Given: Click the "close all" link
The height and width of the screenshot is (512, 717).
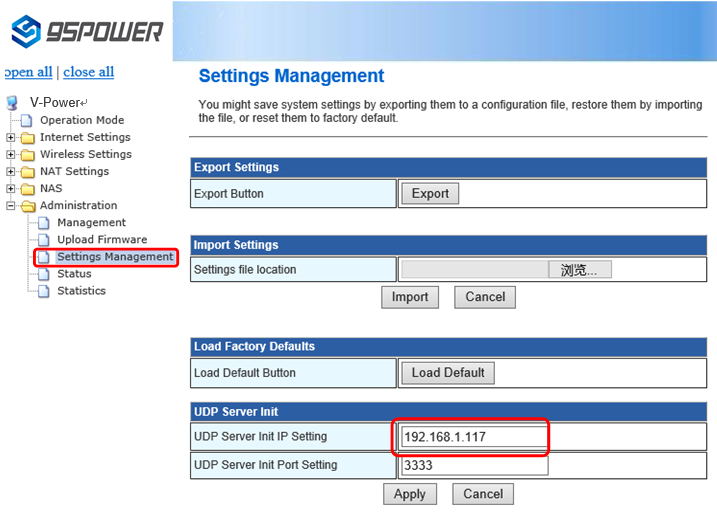Looking at the screenshot, I should [88, 72].
